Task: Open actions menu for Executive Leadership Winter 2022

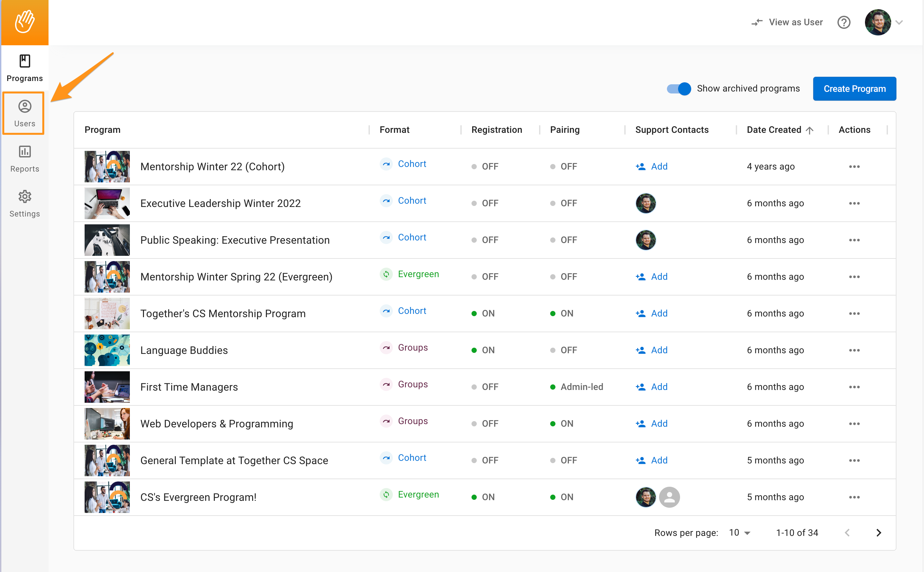Action: point(854,203)
